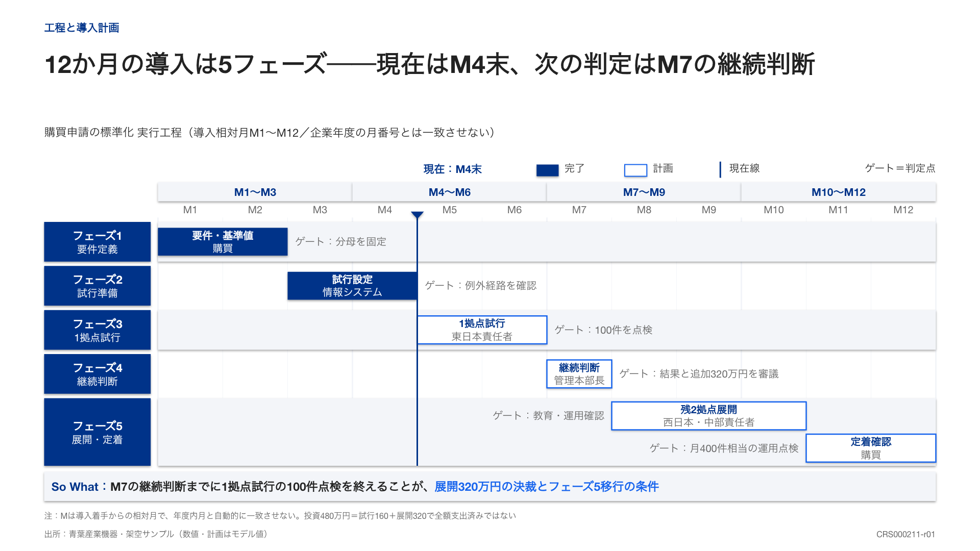Click the outlined 計画 legend swatch
Image resolution: width=980 pixels, height=551 pixels.
(x=635, y=170)
